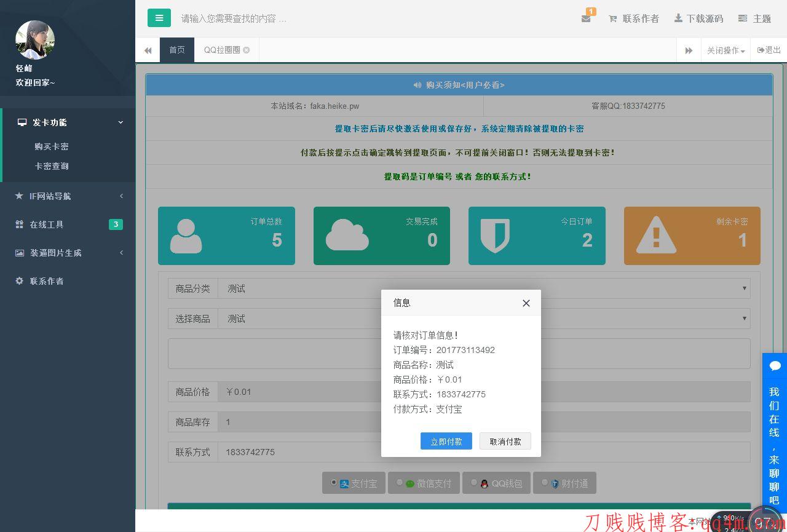
Task: Click the download icon beside 下载源码
Action: tap(678, 18)
